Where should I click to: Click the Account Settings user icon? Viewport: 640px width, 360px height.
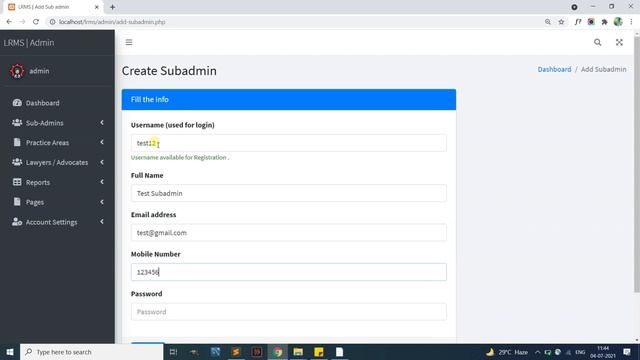17,222
